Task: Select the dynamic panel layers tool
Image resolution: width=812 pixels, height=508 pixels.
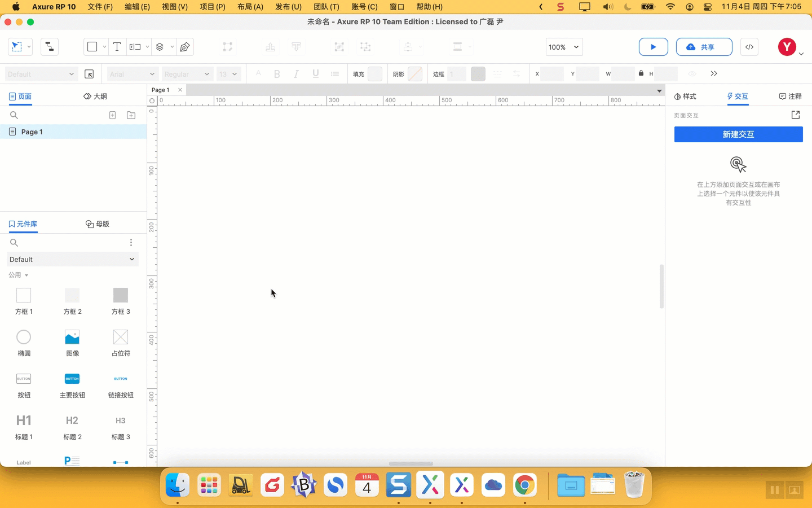Action: tap(160, 47)
